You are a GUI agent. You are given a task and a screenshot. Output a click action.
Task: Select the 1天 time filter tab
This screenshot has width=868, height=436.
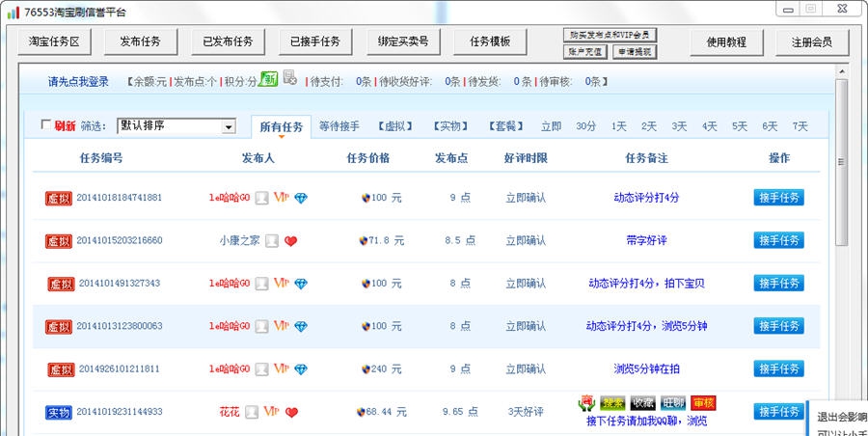619,126
